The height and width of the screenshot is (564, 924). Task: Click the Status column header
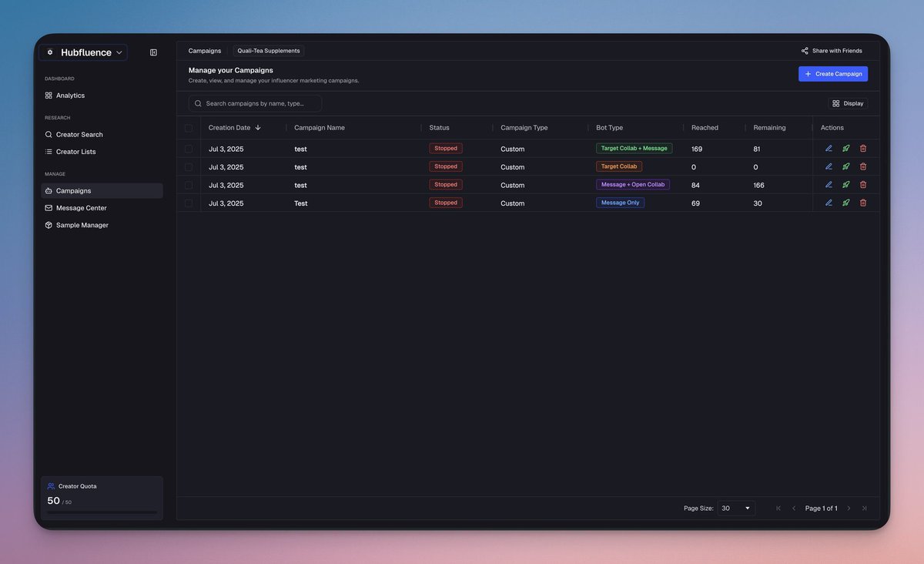coord(440,128)
